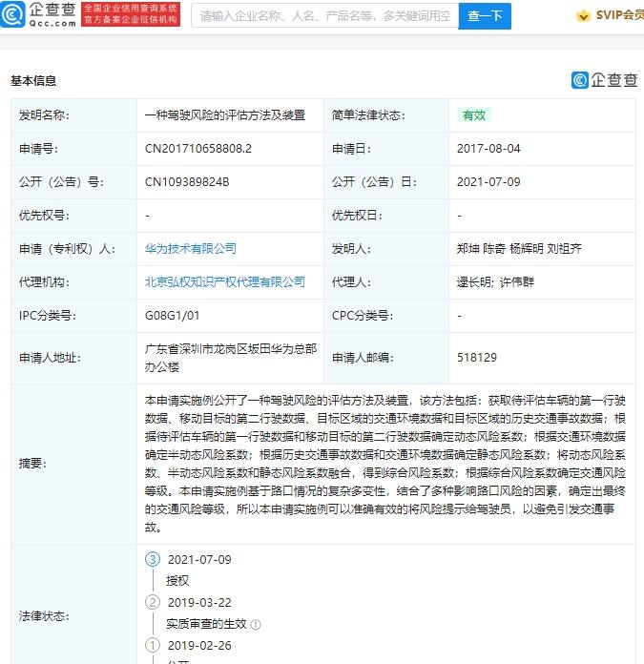
Task: Click the 实质审查的生效 status entry
Action: 206,624
